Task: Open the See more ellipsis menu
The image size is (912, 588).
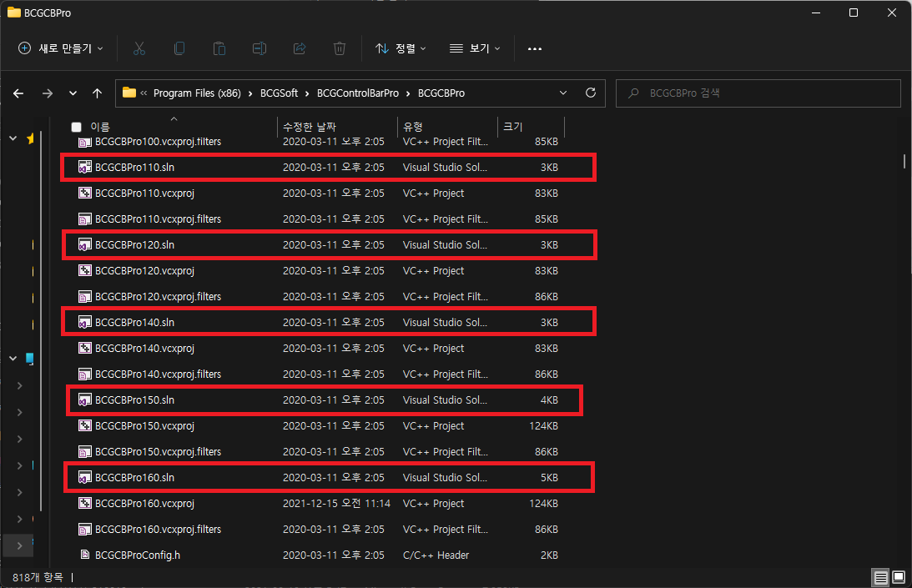Action: pyautogui.click(x=535, y=49)
